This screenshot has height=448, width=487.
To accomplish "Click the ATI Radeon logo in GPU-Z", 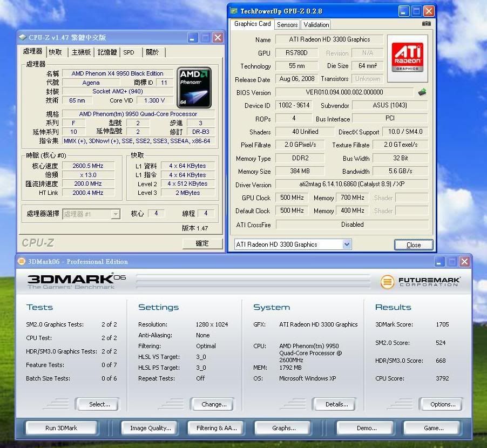I will click(x=407, y=58).
